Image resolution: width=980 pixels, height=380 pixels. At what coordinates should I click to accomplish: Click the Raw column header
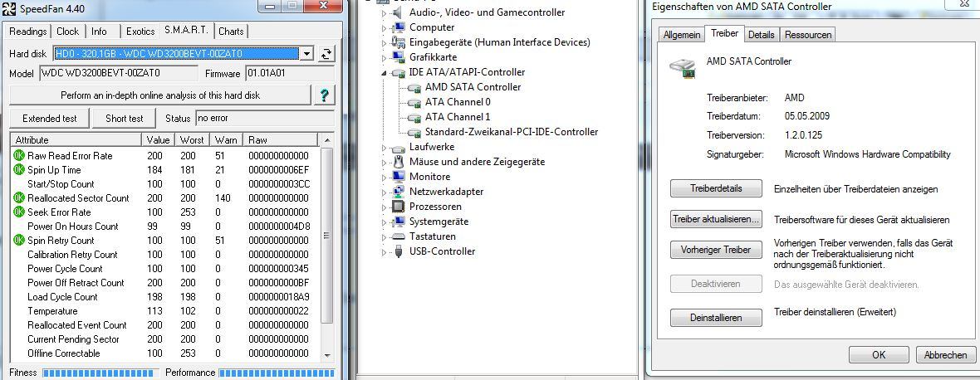tap(281, 139)
